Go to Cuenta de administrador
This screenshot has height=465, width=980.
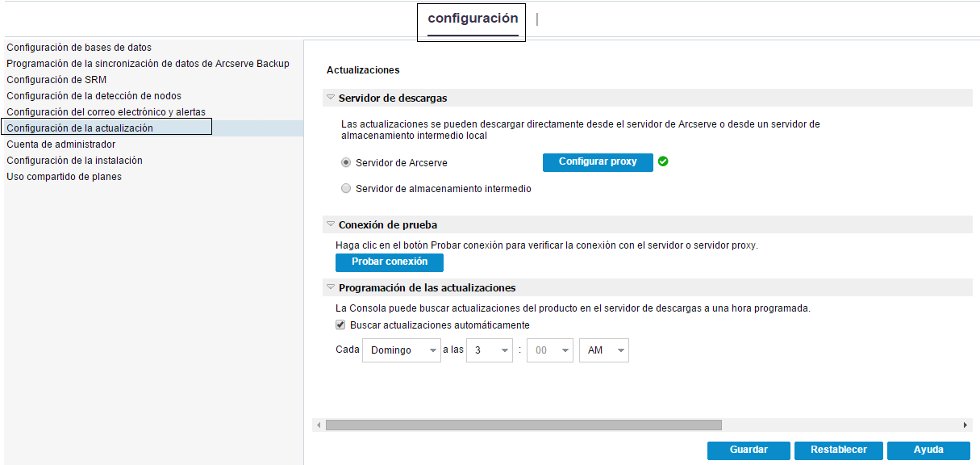[60, 145]
